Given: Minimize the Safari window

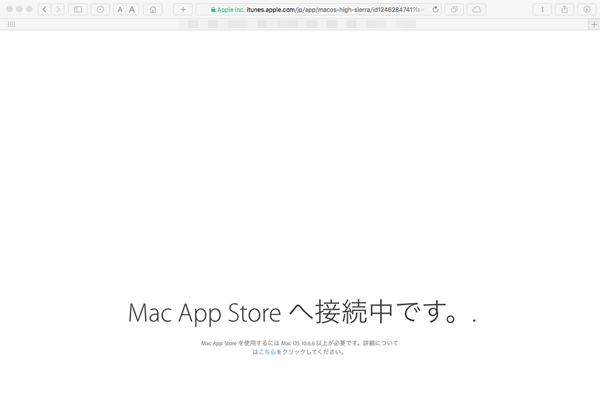Looking at the screenshot, I should pos(19,9).
